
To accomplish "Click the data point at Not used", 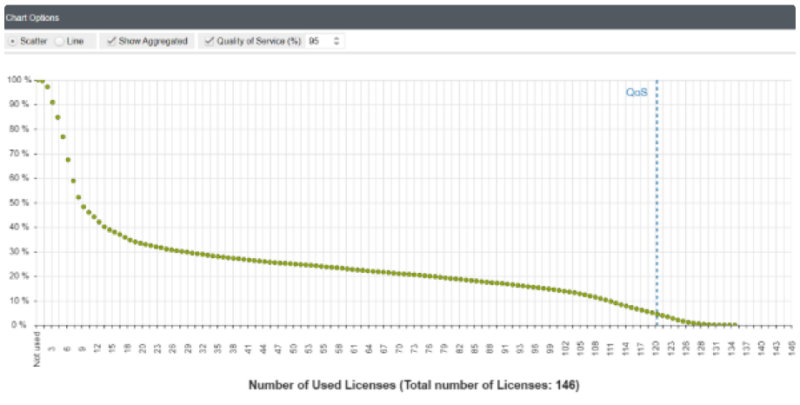I will click(x=37, y=80).
